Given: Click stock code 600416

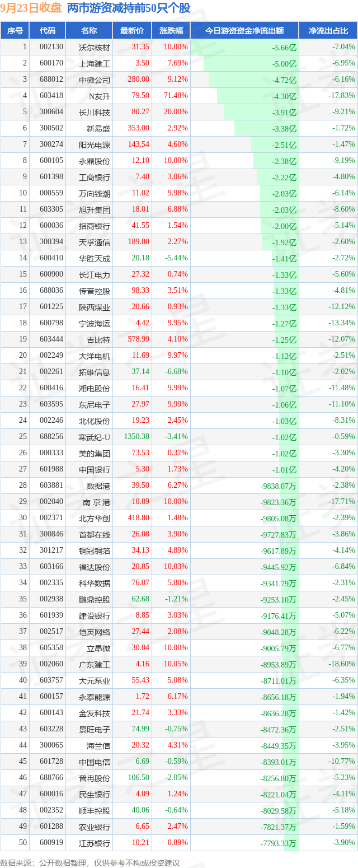Looking at the screenshot, I should click(x=52, y=388).
